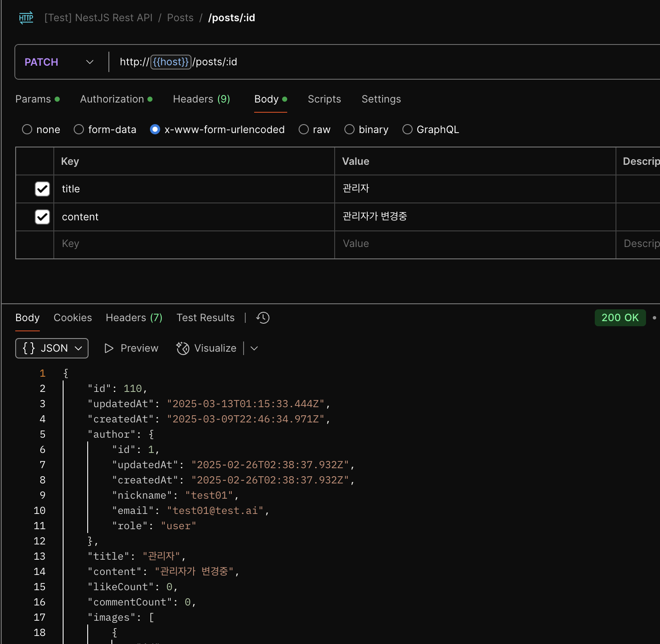
Task: Click the /posts/:id request name
Action: (x=232, y=18)
